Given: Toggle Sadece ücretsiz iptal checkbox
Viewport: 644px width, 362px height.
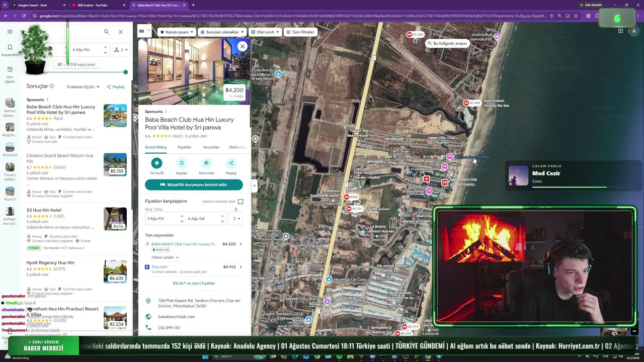Looking at the screenshot, I should coord(240,202).
